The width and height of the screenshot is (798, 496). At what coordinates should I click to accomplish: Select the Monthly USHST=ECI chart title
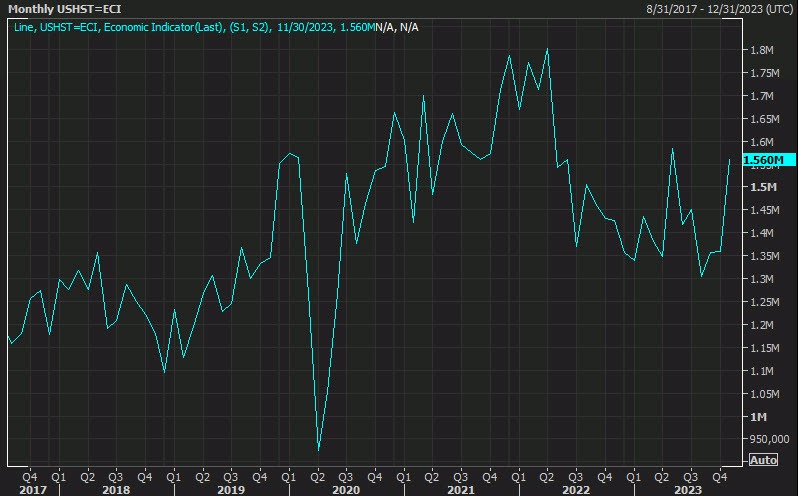tap(58, 8)
